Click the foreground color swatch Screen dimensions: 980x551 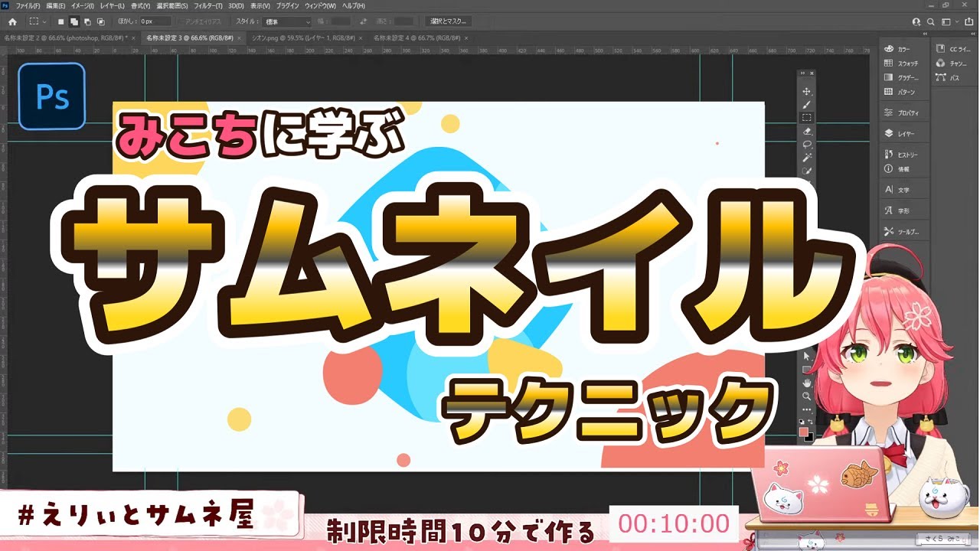coord(803,432)
